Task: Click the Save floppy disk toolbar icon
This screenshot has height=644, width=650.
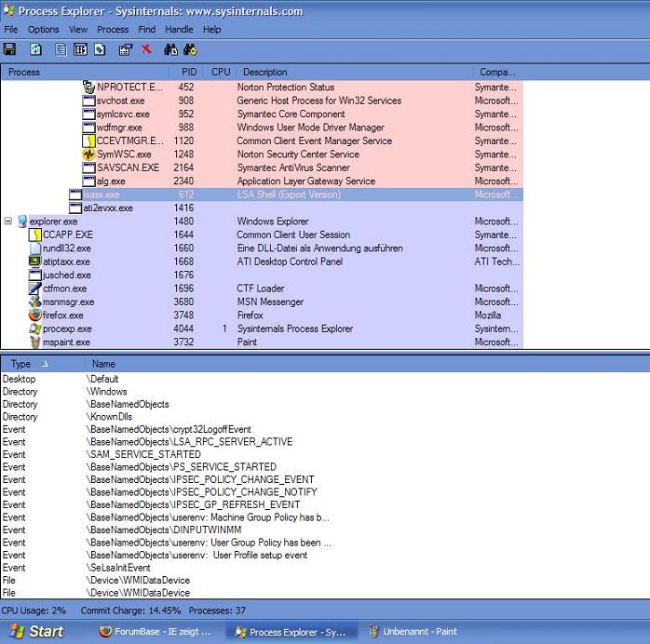Action: [x=9, y=49]
